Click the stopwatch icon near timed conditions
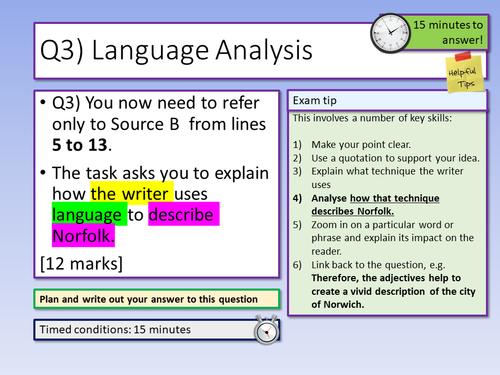Screen dimensions: 500x375 point(266,330)
